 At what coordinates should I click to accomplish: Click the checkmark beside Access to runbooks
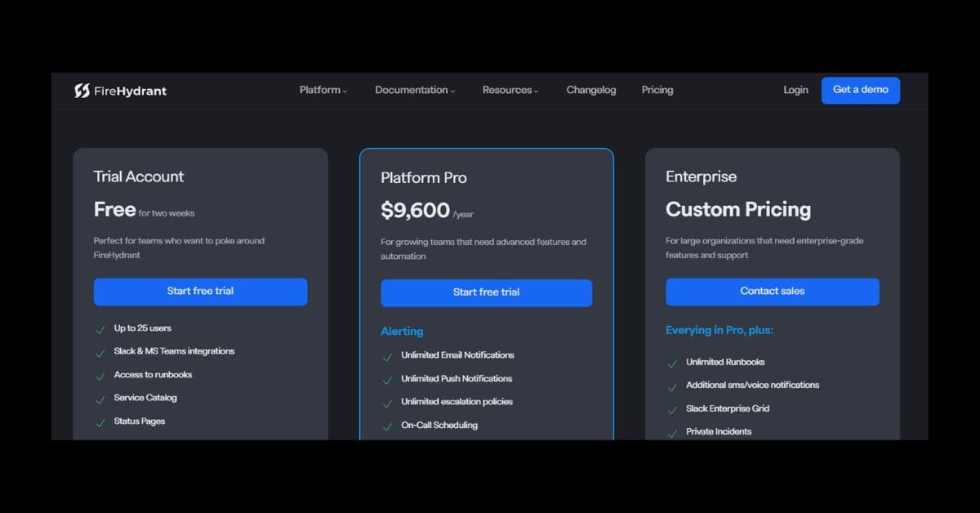[x=100, y=376]
